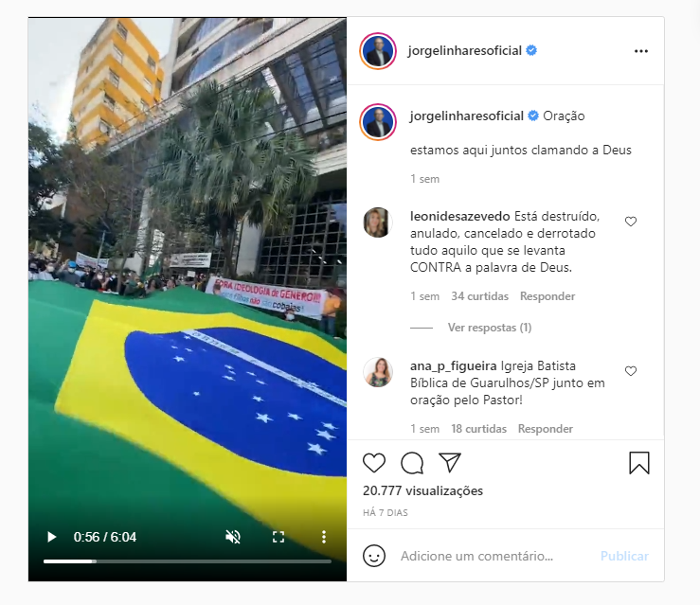Like ana_p_figueira's comment heart
The width and height of the screenshot is (700, 605).
tap(631, 371)
